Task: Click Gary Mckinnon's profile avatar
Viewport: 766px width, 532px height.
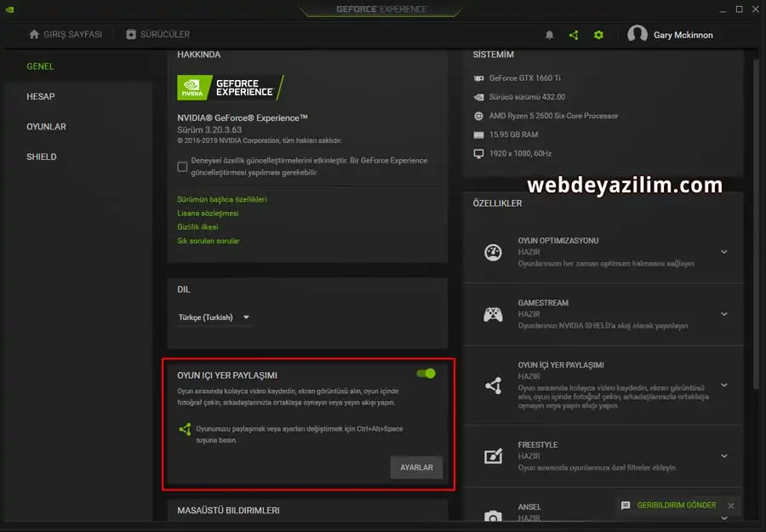Action: pyautogui.click(x=637, y=34)
